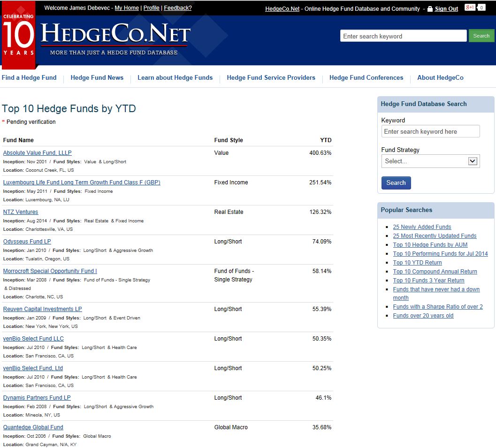Click the Top 10 Hedge Funds by YTD heading
Image resolution: width=496 pixels, height=448 pixels.
click(69, 109)
